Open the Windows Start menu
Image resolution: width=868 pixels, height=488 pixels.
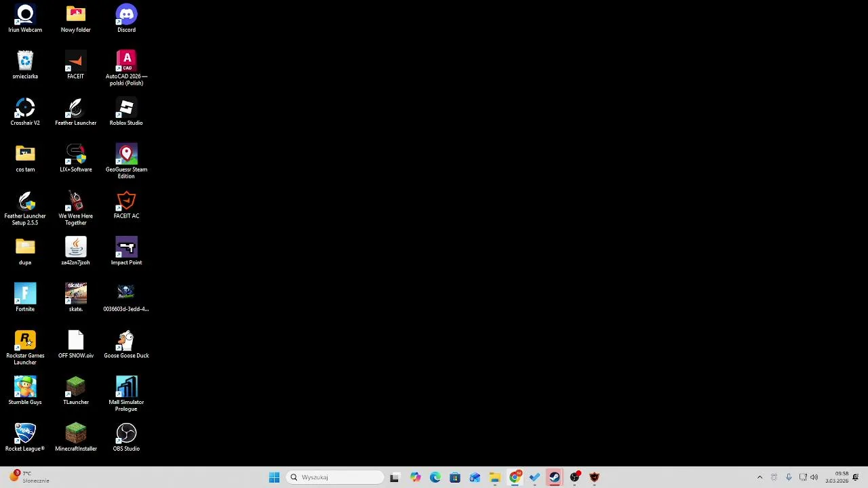click(x=274, y=477)
